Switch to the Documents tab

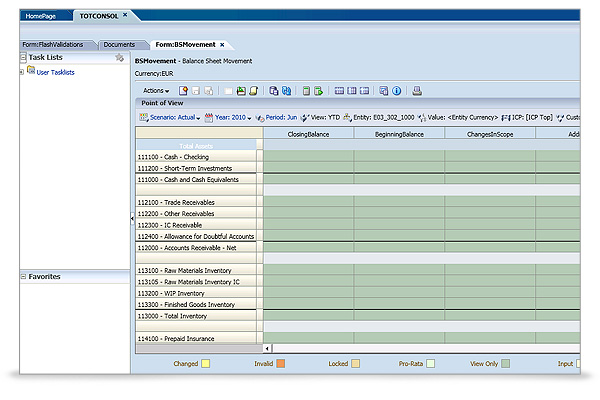pos(119,45)
